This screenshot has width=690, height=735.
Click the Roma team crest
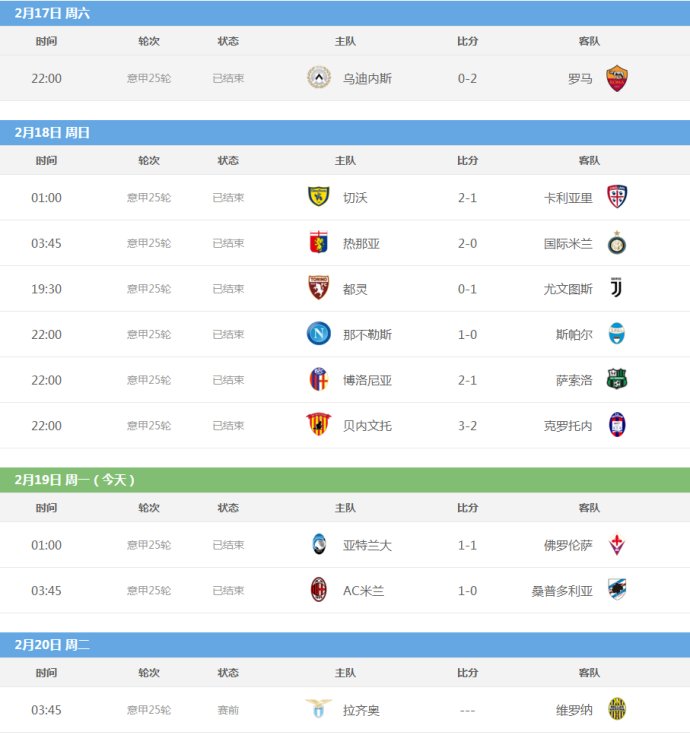point(616,78)
